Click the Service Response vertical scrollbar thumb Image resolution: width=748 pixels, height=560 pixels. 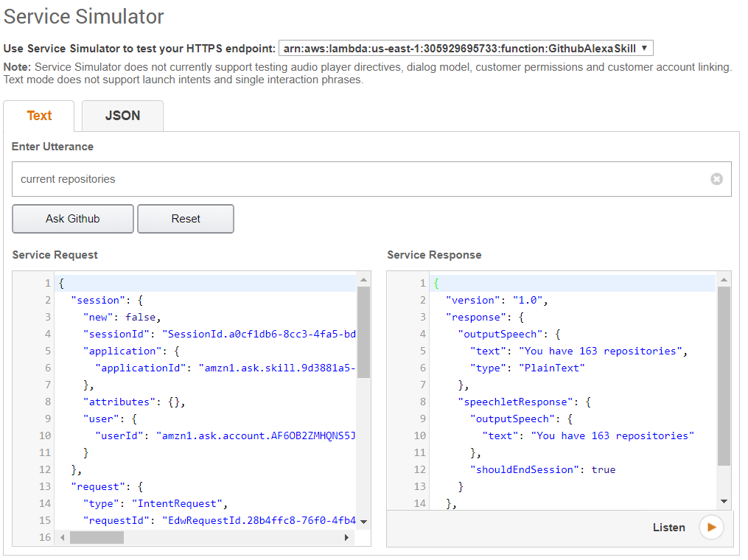point(724,376)
